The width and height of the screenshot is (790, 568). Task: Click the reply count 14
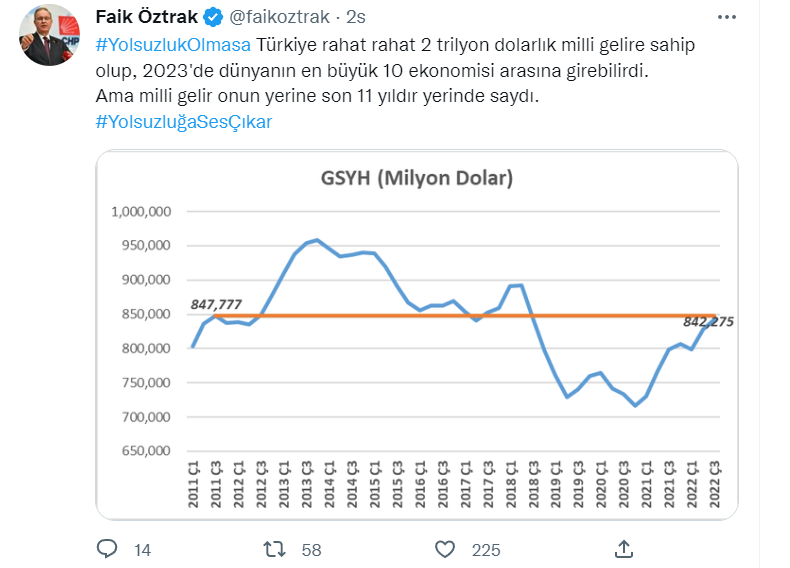coord(142,550)
